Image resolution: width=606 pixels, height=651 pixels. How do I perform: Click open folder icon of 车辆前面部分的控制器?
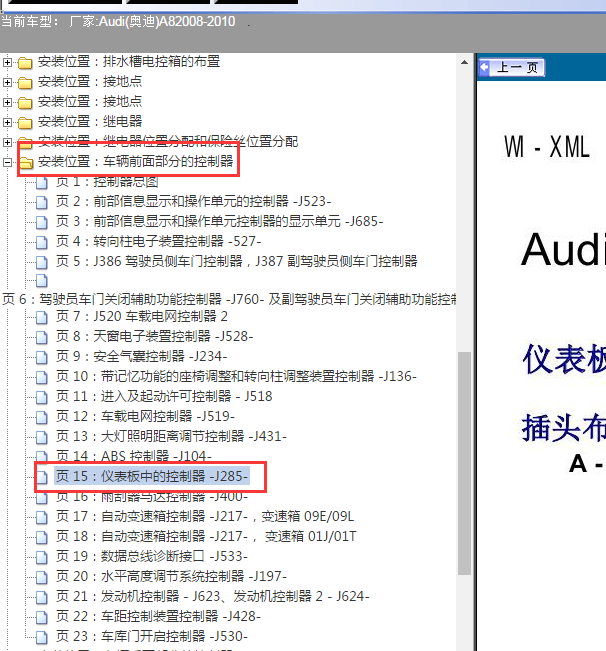coord(25,162)
